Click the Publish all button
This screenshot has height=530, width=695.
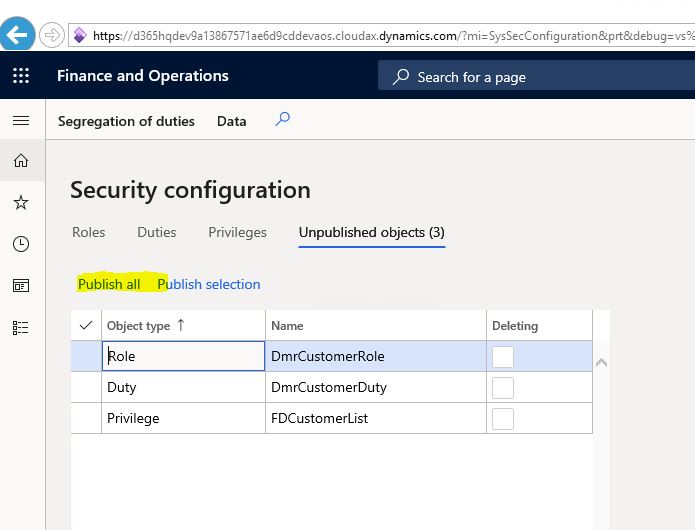(109, 284)
